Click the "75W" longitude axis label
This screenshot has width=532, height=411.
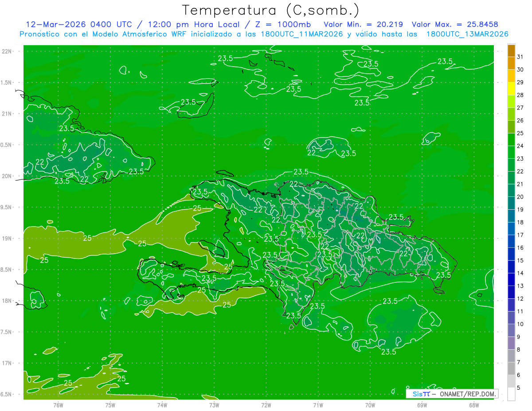click(110, 405)
